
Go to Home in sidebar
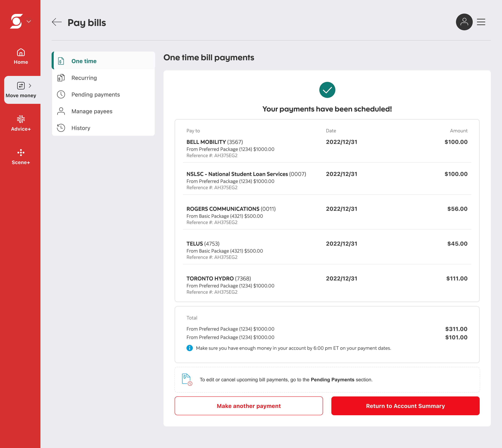21,56
